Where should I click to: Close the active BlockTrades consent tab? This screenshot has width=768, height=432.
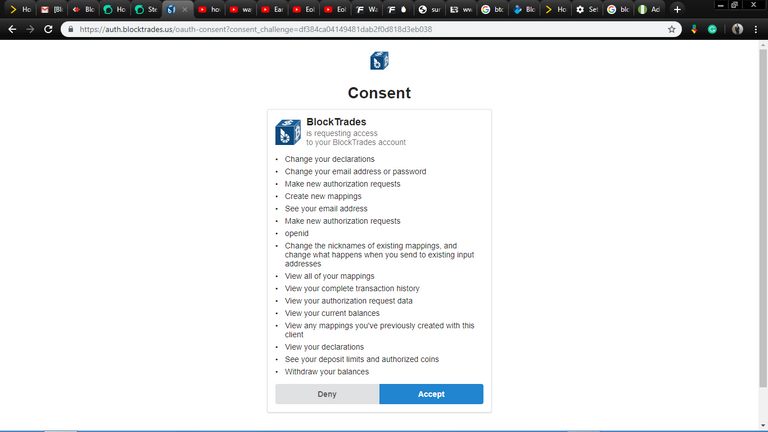[x=185, y=9]
